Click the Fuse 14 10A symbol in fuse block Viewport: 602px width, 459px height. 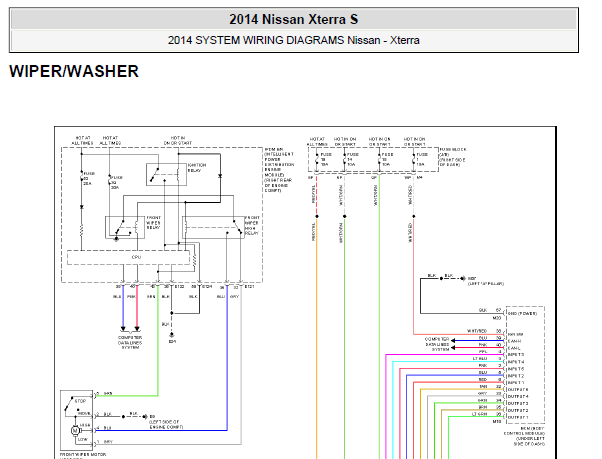(x=344, y=159)
